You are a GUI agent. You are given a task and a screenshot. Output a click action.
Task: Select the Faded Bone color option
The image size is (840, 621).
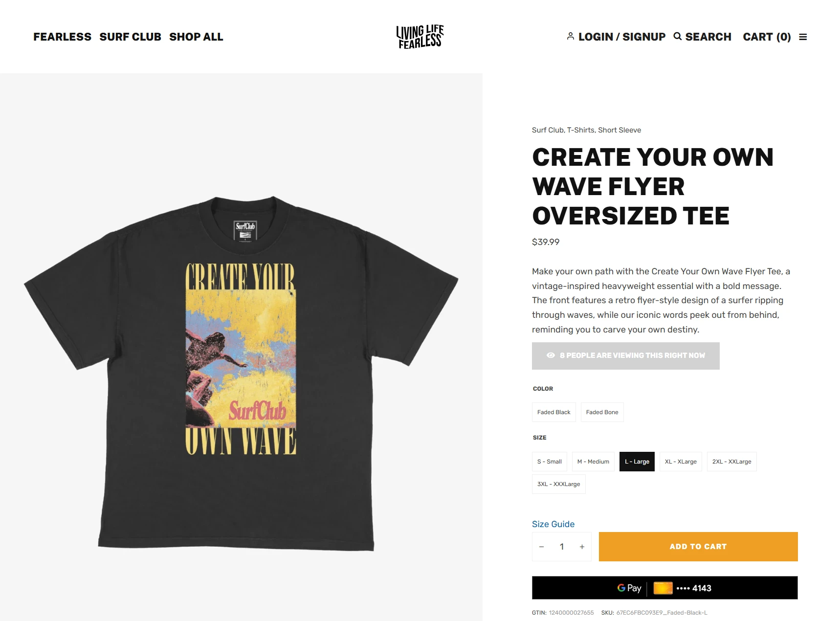602,412
